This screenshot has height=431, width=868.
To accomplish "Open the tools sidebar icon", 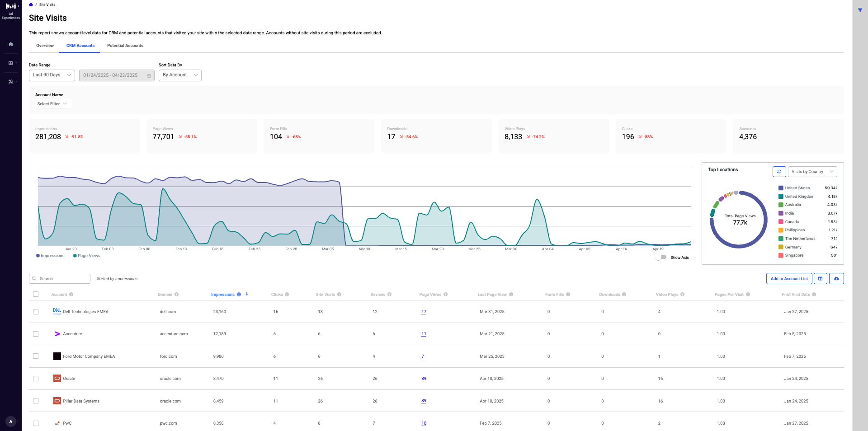I will 10,82.
